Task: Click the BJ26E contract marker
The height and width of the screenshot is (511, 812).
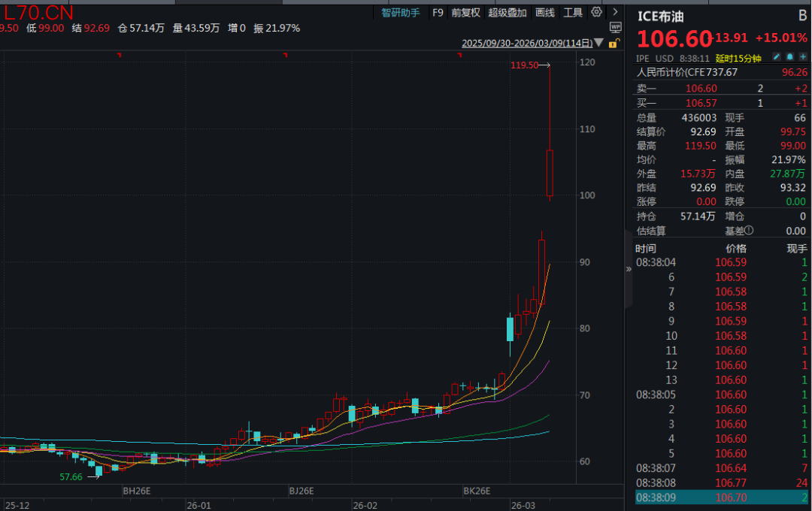Action: tap(301, 491)
